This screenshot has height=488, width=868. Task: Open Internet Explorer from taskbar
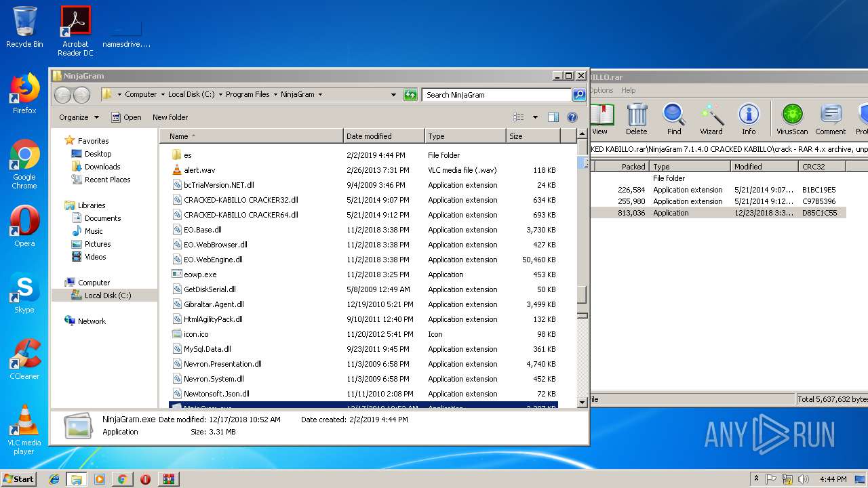click(54, 479)
